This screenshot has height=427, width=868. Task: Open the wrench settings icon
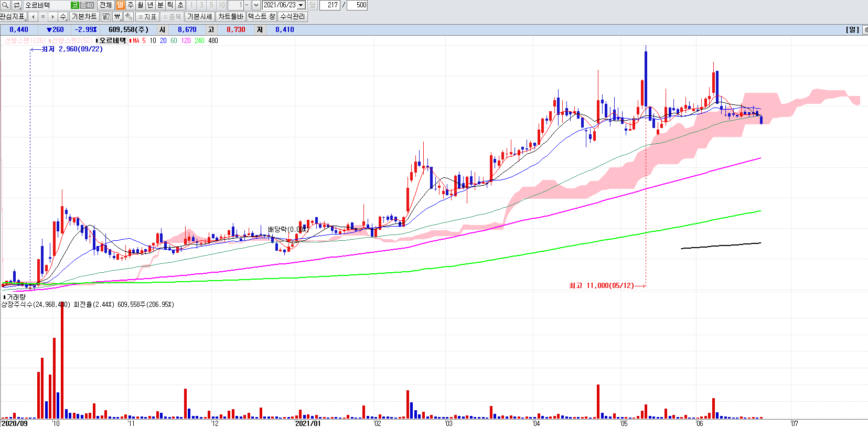pyautogui.click(x=128, y=17)
